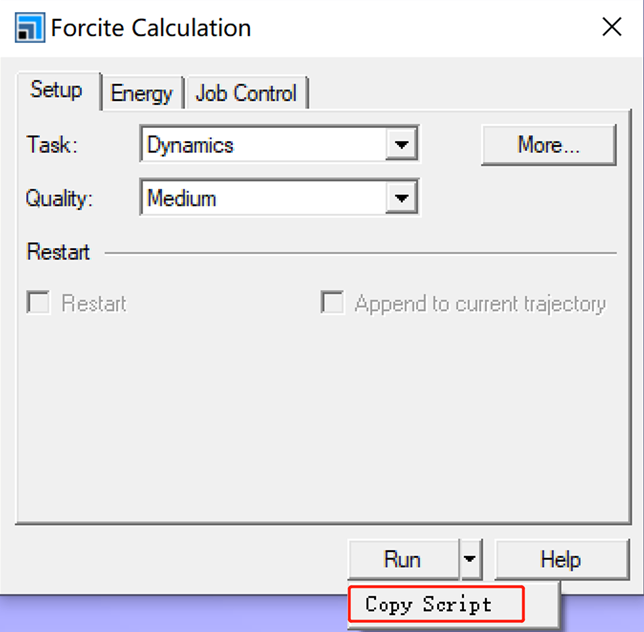Open the Energy tab
This screenshot has width=644, height=632.
click(x=141, y=93)
